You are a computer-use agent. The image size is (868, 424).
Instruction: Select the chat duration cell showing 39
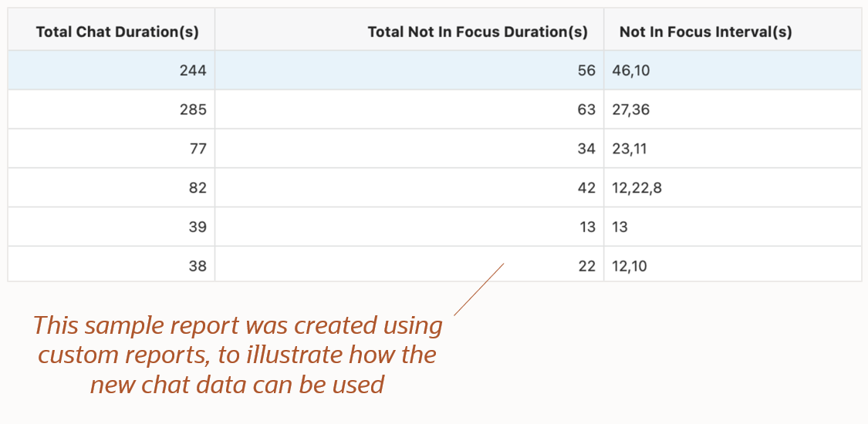pos(198,227)
